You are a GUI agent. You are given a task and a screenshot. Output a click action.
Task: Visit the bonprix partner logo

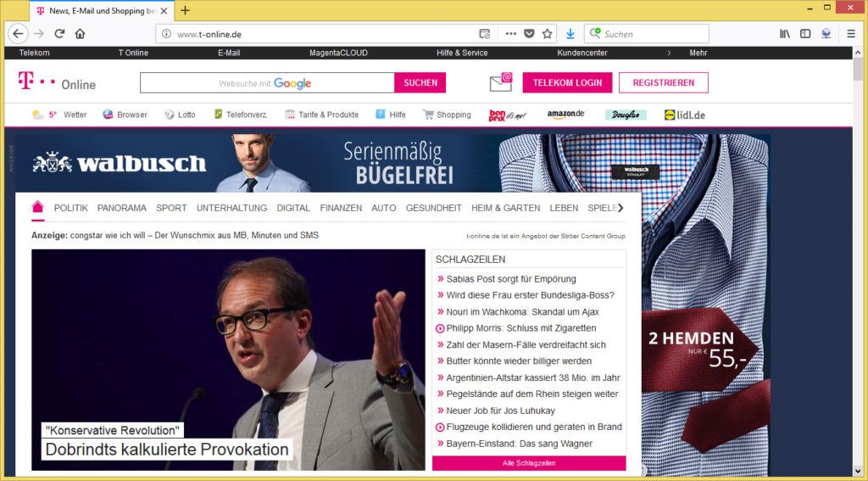coord(507,115)
